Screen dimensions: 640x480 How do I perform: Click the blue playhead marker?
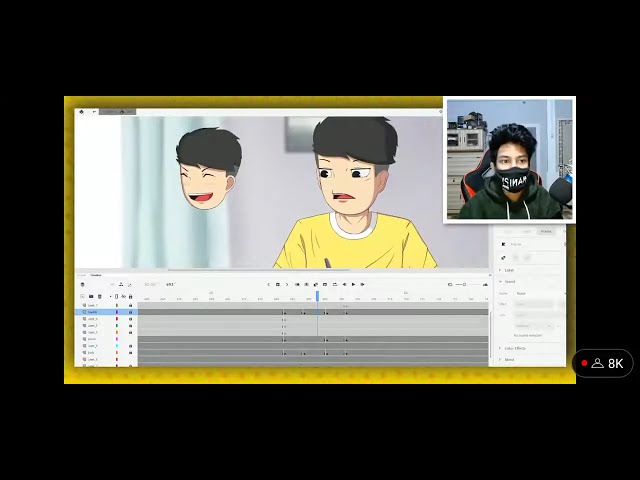click(318, 296)
